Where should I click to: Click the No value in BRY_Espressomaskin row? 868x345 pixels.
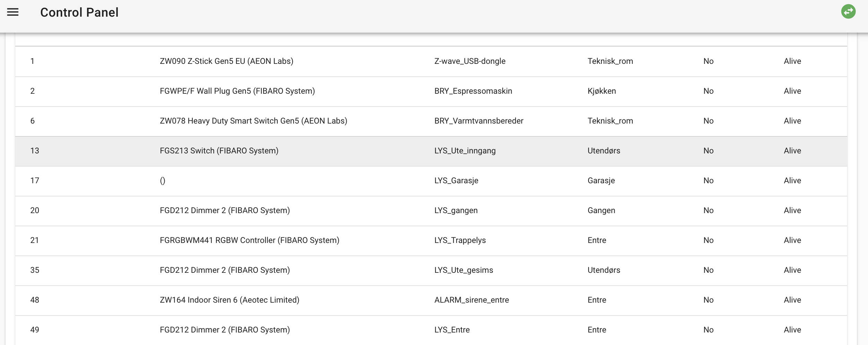pos(708,91)
